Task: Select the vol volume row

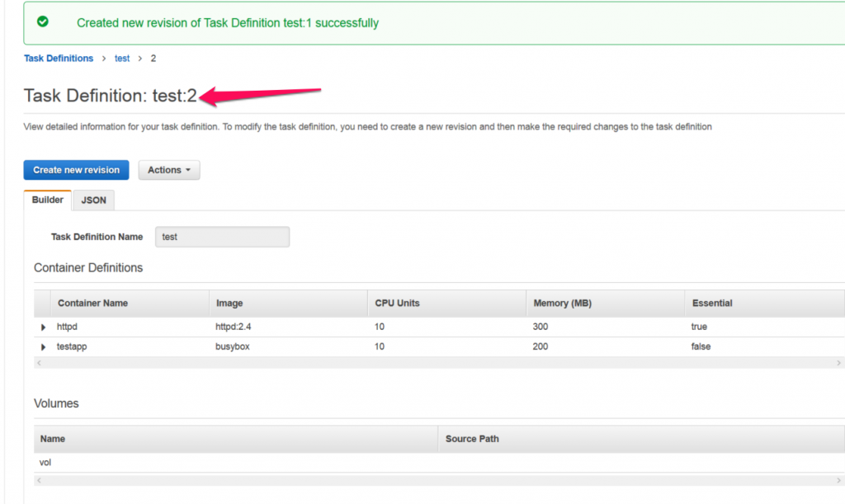Action: (x=439, y=463)
